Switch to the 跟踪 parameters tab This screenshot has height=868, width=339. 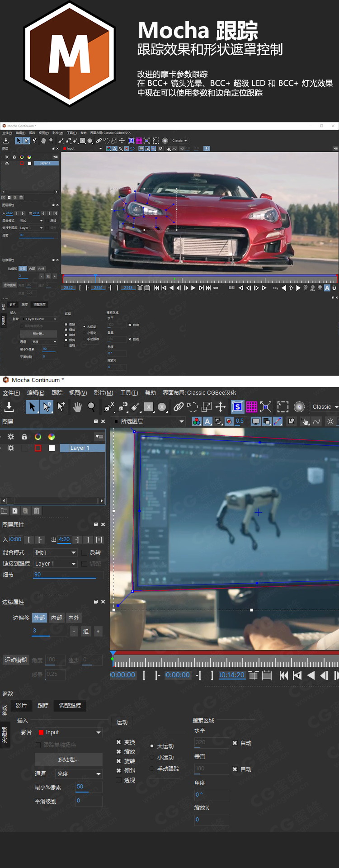coord(43,706)
